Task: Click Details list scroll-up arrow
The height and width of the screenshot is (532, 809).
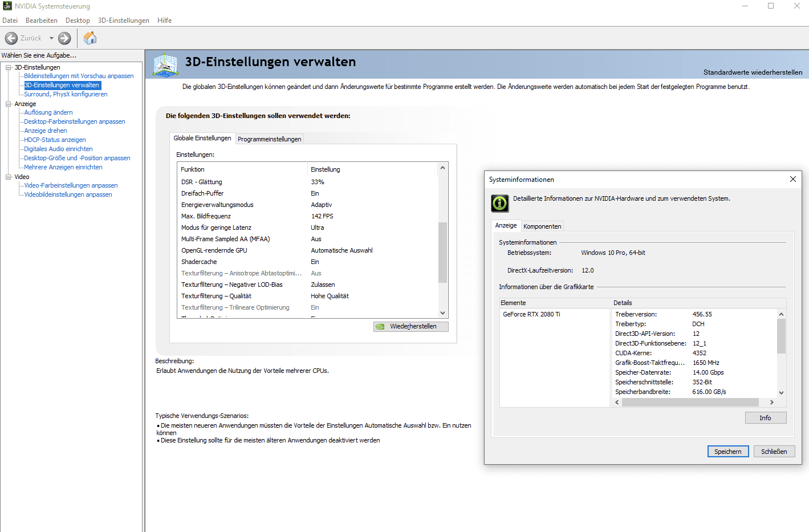Action: click(x=781, y=314)
